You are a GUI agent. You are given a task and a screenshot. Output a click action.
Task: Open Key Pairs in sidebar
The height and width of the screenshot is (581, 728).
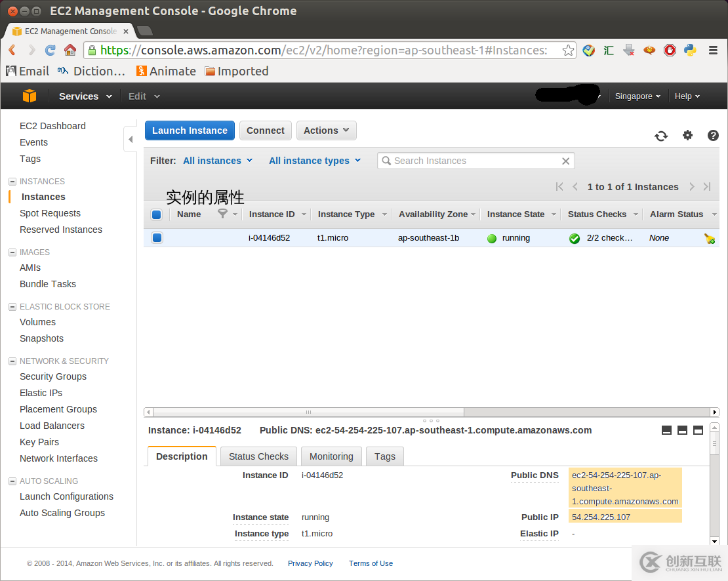pyautogui.click(x=39, y=442)
